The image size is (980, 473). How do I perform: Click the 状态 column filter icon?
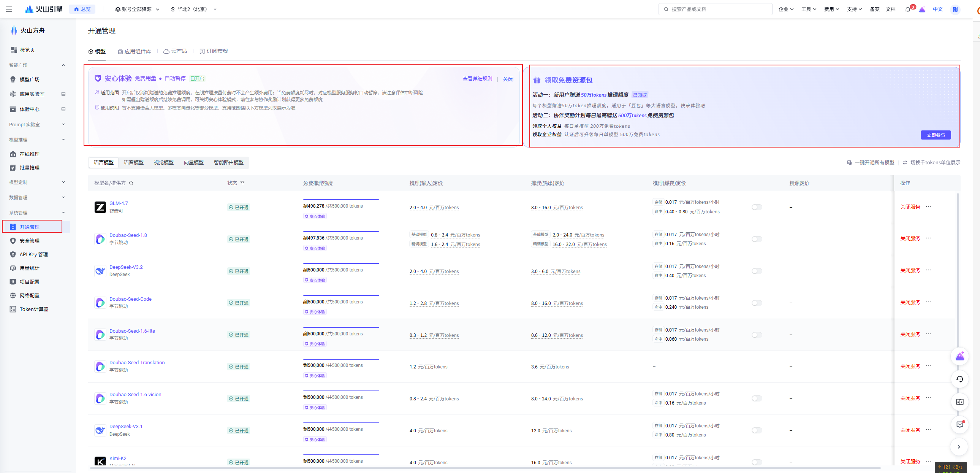[x=242, y=183]
